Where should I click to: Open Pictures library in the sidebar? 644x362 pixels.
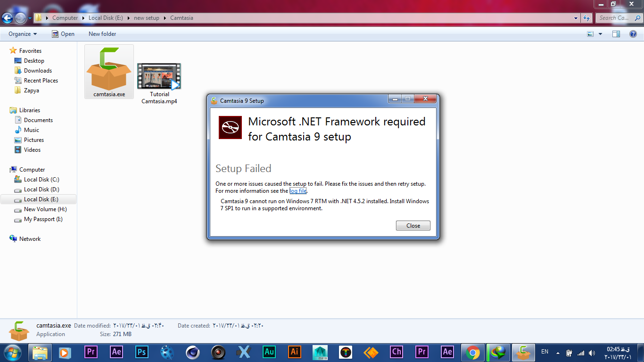coord(34,140)
